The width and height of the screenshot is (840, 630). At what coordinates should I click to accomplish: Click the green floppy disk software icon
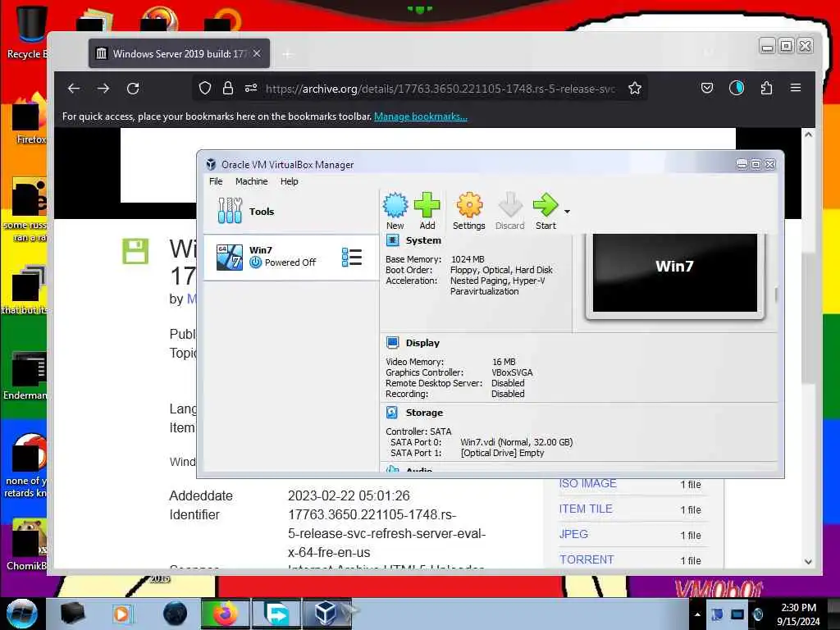tap(135, 251)
